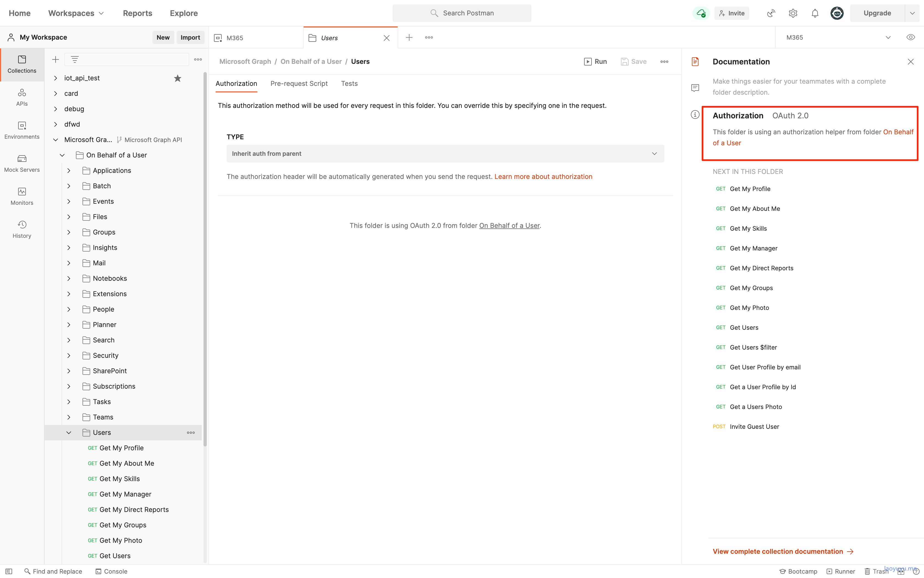Click the Invite button
The image size is (924, 578).
tap(732, 13)
